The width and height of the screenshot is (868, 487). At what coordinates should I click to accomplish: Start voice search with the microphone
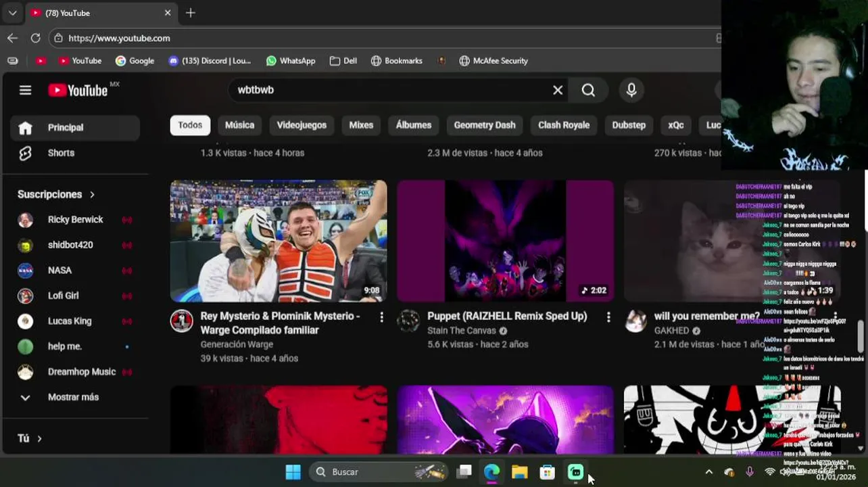pos(631,90)
